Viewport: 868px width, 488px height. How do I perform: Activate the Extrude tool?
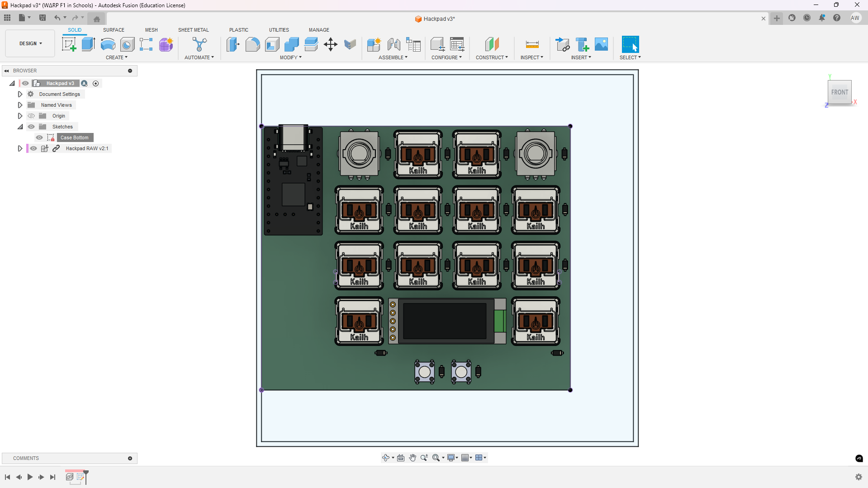pyautogui.click(x=87, y=44)
